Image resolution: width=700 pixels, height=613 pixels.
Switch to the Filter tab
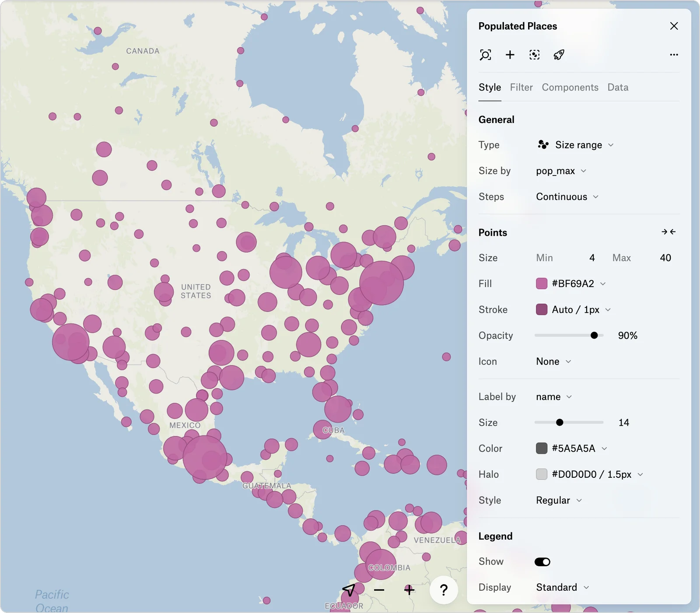pyautogui.click(x=521, y=88)
